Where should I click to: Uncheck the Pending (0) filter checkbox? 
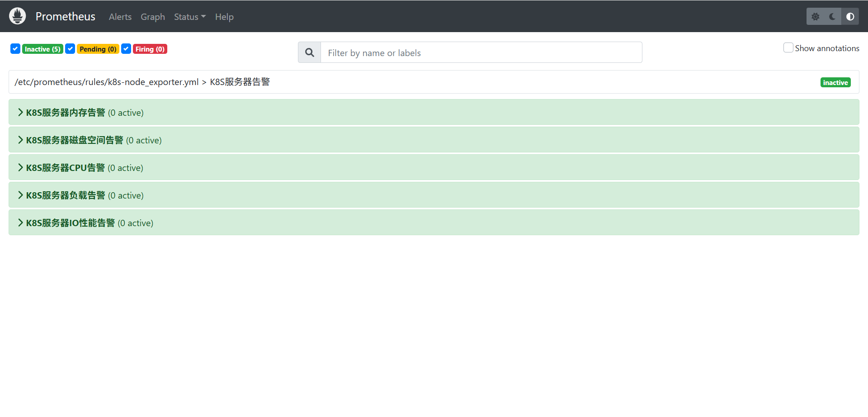tap(70, 49)
